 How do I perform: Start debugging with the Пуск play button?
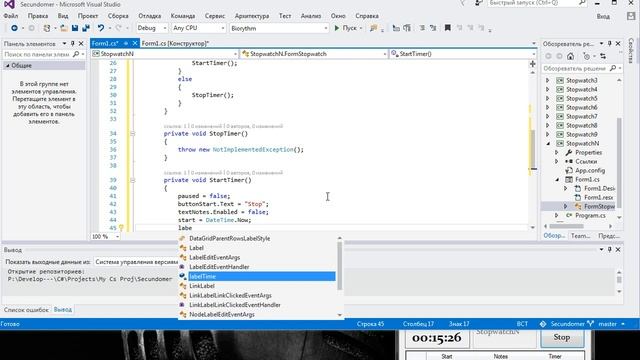(x=345, y=28)
